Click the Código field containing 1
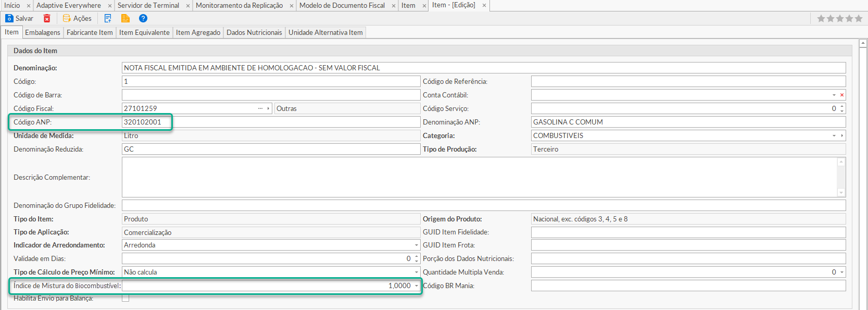Image resolution: width=868 pixels, height=310 pixels. pyautogui.click(x=271, y=81)
